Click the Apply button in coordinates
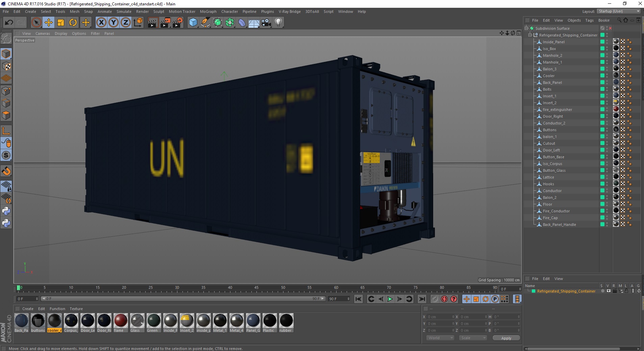 (506, 338)
